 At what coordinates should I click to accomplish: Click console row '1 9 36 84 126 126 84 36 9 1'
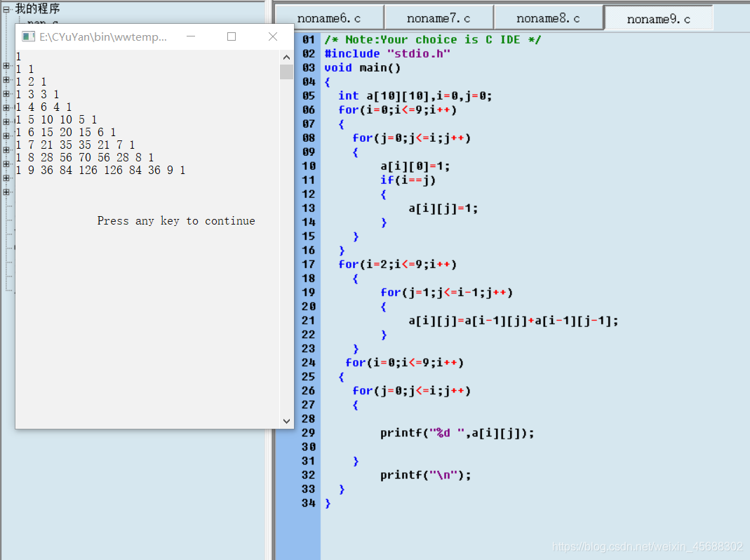pyautogui.click(x=100, y=170)
